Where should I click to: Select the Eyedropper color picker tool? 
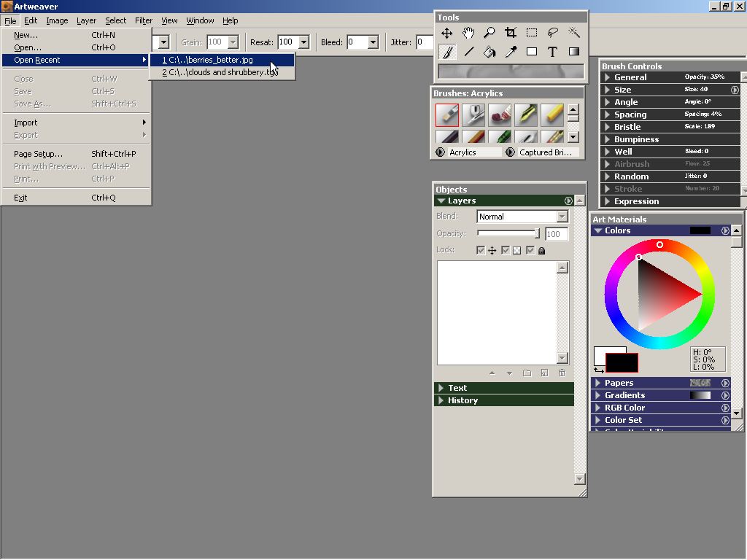[511, 52]
